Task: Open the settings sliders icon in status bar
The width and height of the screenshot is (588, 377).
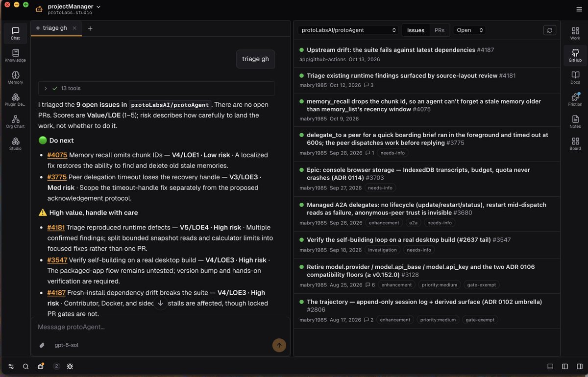Action: tap(11, 366)
